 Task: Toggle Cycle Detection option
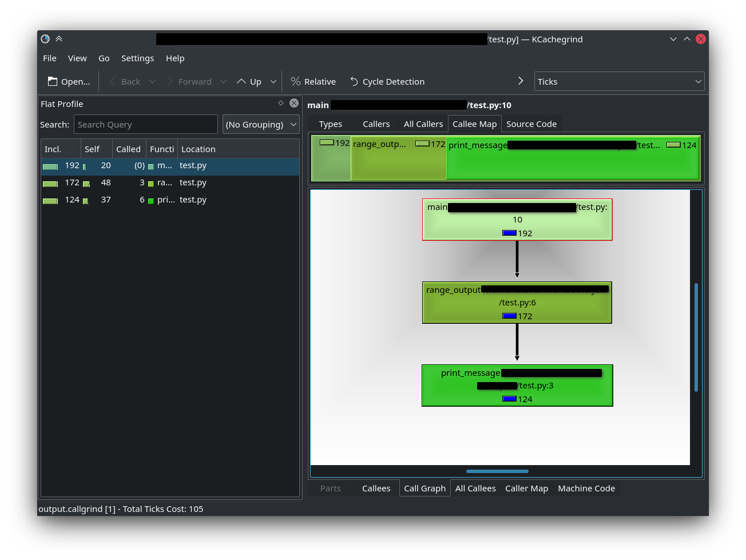pyautogui.click(x=387, y=82)
